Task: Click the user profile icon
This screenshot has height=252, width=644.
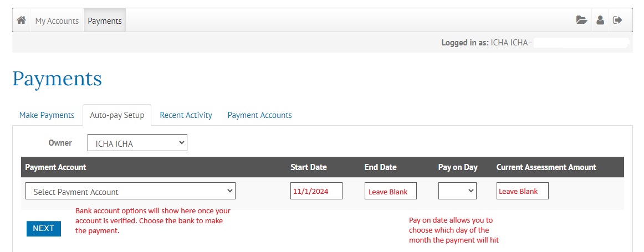Action: (x=600, y=20)
